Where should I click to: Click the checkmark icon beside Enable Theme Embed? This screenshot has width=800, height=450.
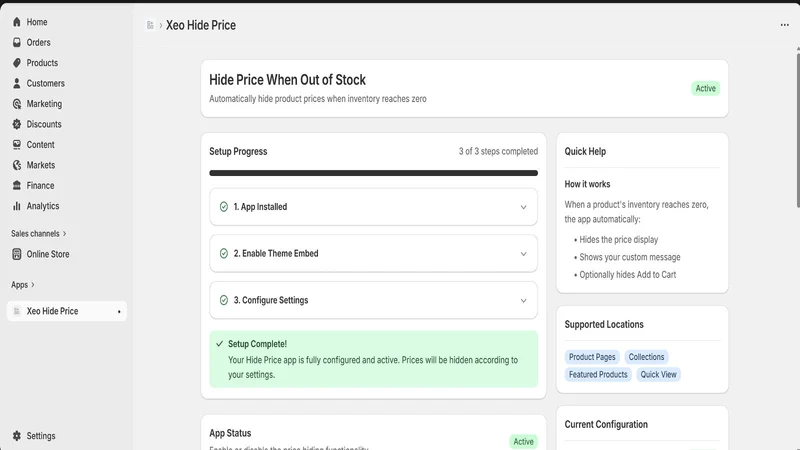click(x=223, y=254)
